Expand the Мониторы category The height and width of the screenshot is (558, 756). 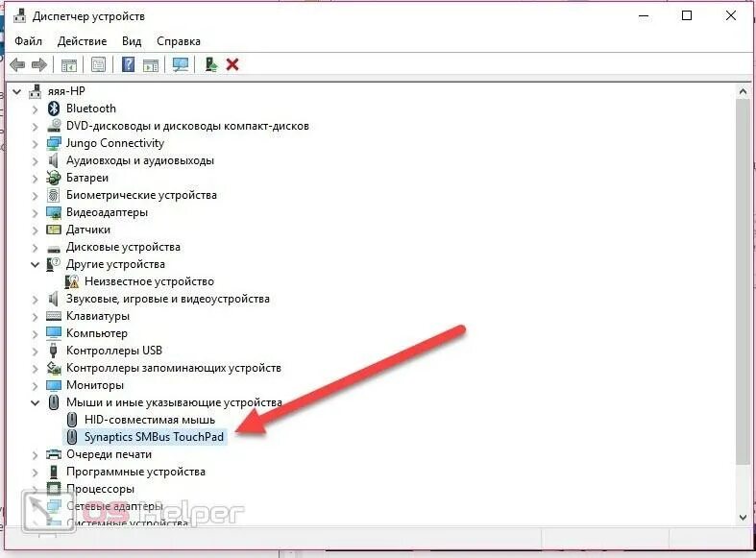[35, 385]
